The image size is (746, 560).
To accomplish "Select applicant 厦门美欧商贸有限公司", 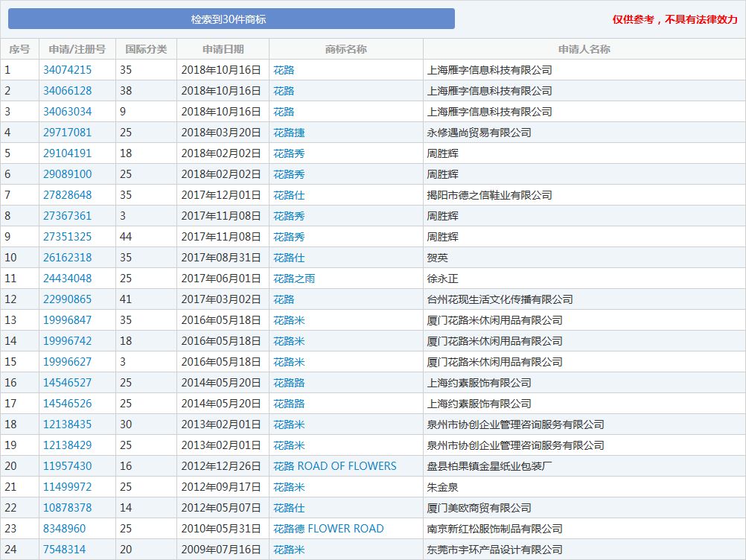I will coord(479,508).
